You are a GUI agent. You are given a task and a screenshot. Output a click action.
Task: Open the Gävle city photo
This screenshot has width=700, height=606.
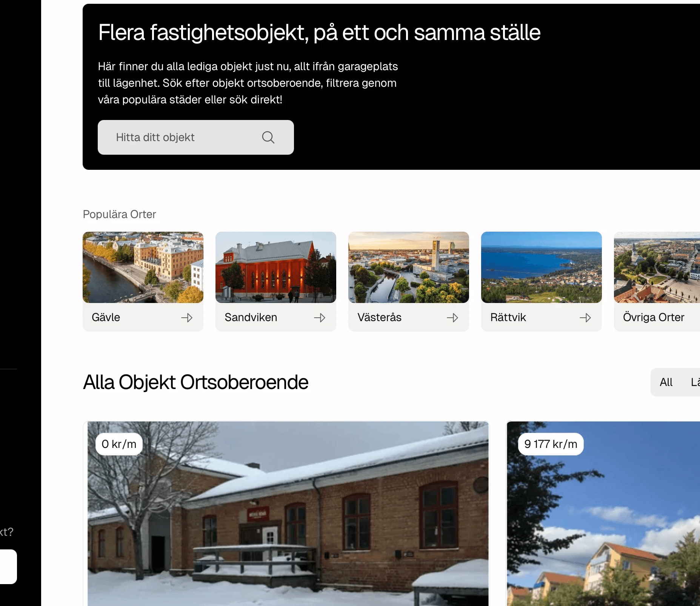(x=143, y=267)
